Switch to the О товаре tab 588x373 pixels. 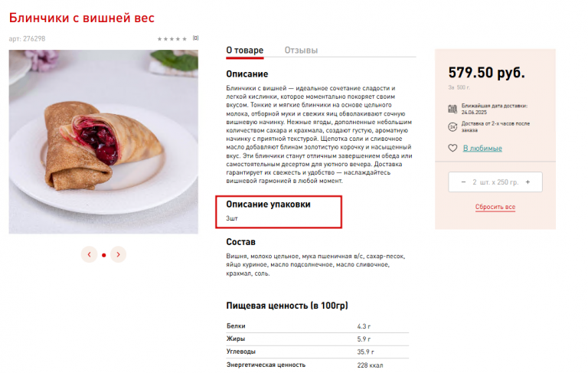pyautogui.click(x=245, y=51)
